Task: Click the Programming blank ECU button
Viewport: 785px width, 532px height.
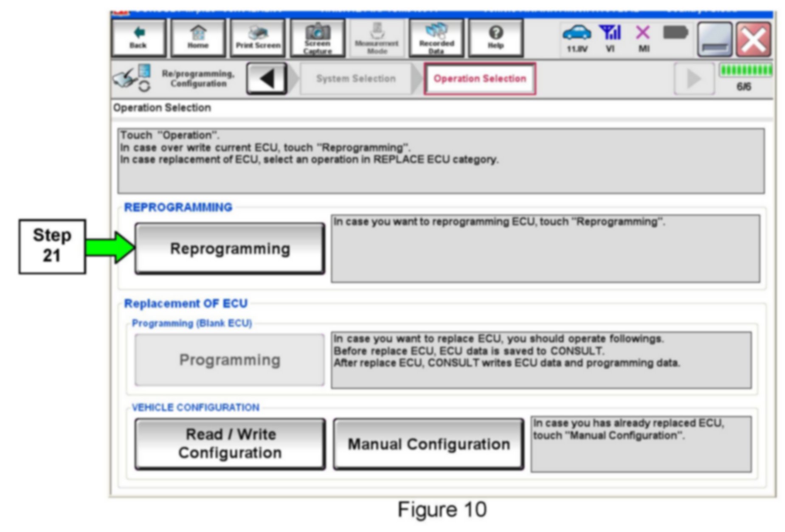Action: [x=230, y=360]
